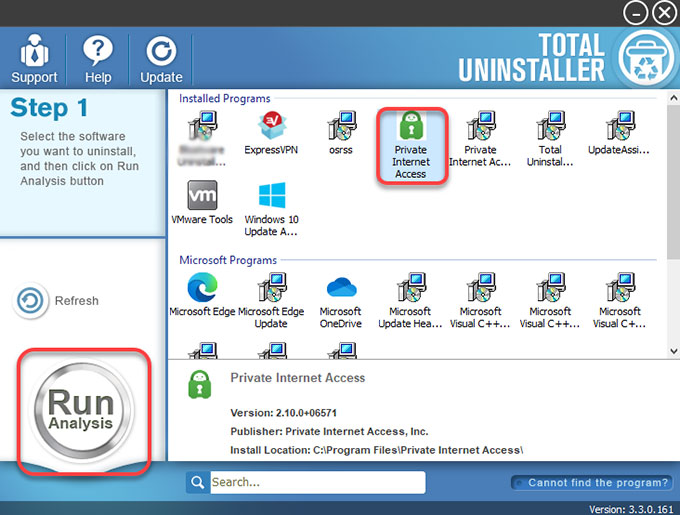Select the Microsoft Edge Update icon

pyautogui.click(x=272, y=287)
